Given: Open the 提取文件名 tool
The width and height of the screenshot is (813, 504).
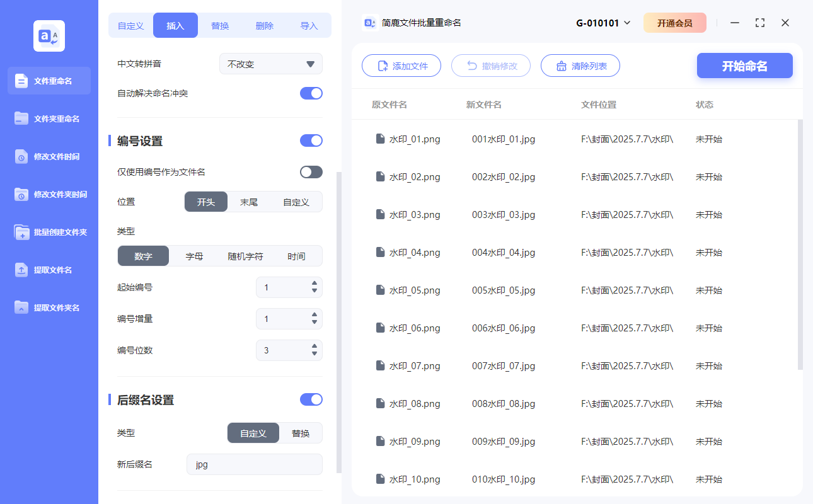Looking at the screenshot, I should point(49,270).
